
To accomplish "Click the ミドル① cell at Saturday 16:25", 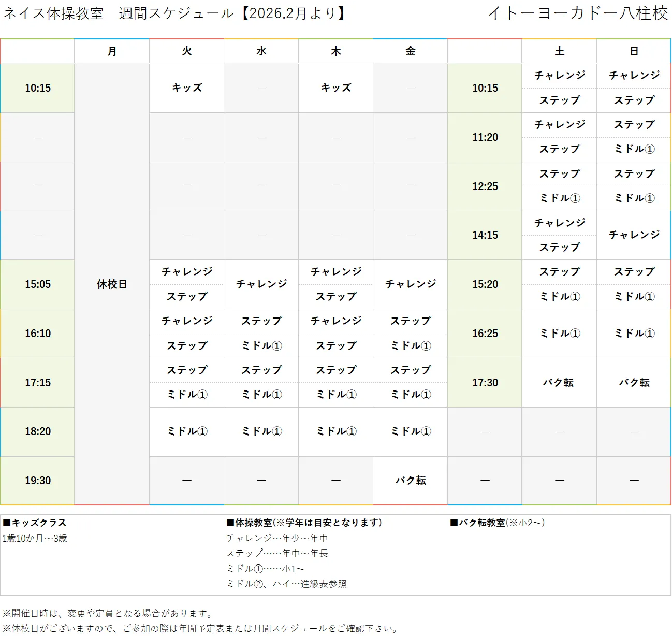I will 559,334.
